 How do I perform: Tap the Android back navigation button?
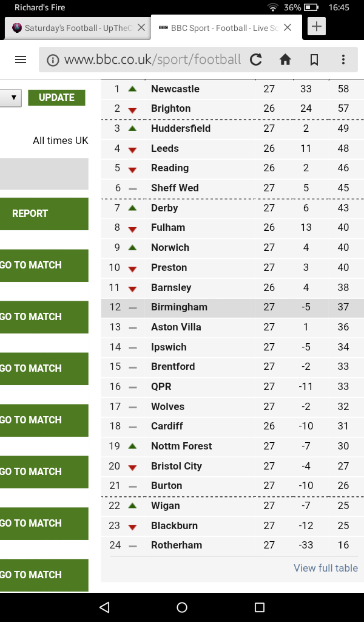(x=104, y=607)
